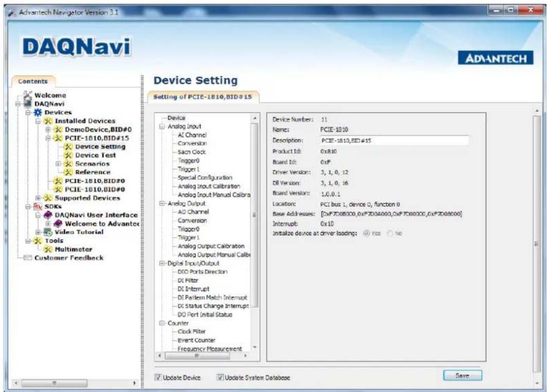
Task: Collapse the Analog Output settings node
Action: point(162,203)
